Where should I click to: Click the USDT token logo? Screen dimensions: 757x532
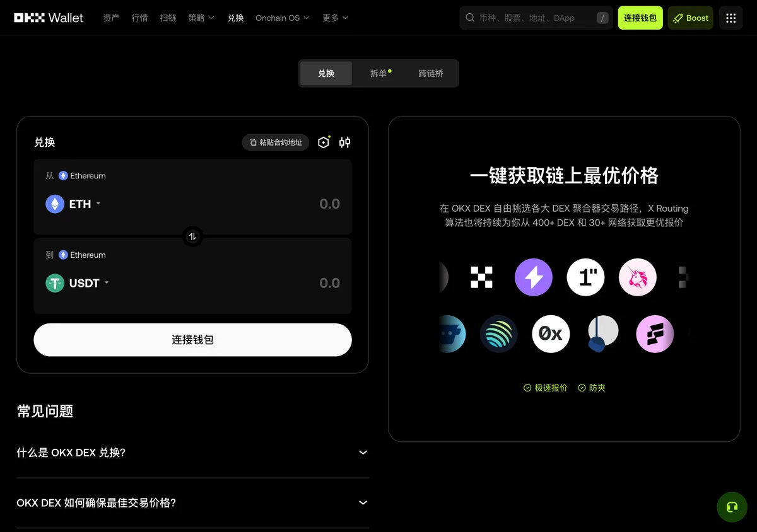[x=55, y=283]
